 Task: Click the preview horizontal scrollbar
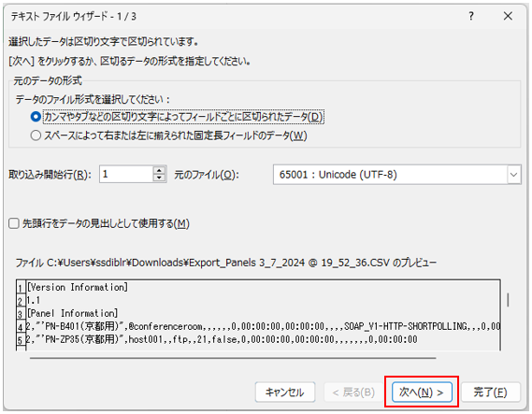233,358
